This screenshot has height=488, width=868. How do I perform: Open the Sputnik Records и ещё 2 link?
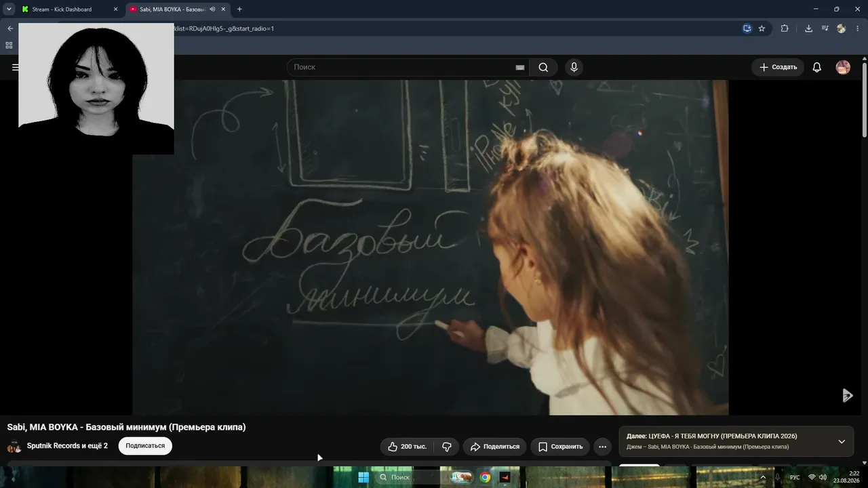point(67,446)
